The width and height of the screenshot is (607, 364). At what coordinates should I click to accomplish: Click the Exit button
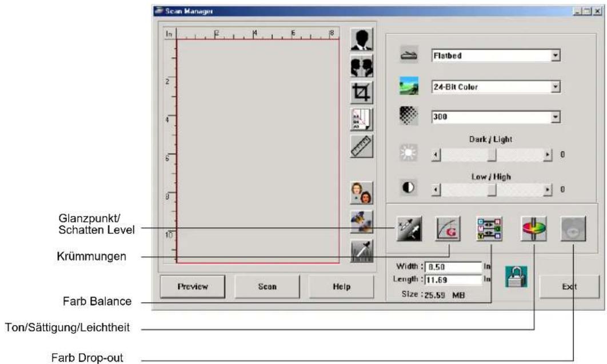[569, 287]
